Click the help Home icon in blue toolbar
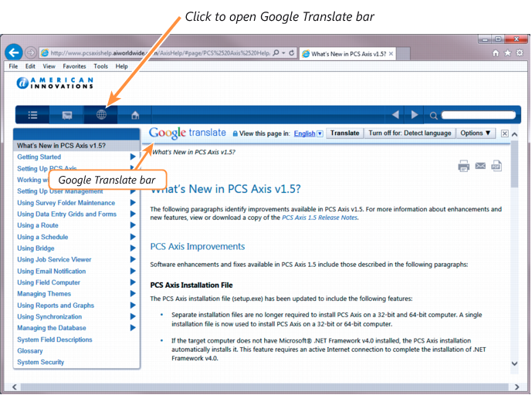The height and width of the screenshot is (395, 532). point(135,115)
